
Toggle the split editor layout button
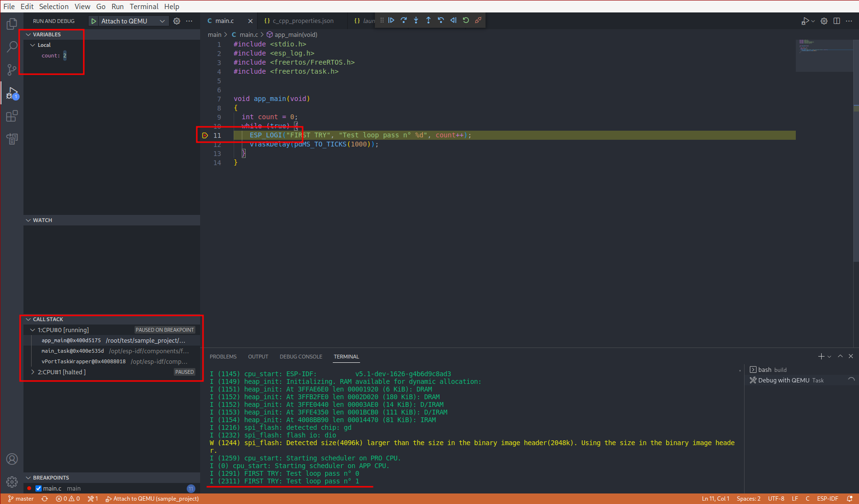[836, 21]
